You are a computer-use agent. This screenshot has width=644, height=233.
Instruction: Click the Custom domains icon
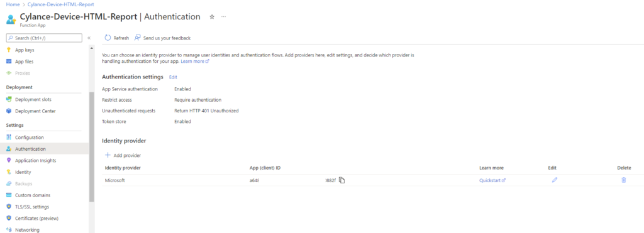tap(9, 195)
